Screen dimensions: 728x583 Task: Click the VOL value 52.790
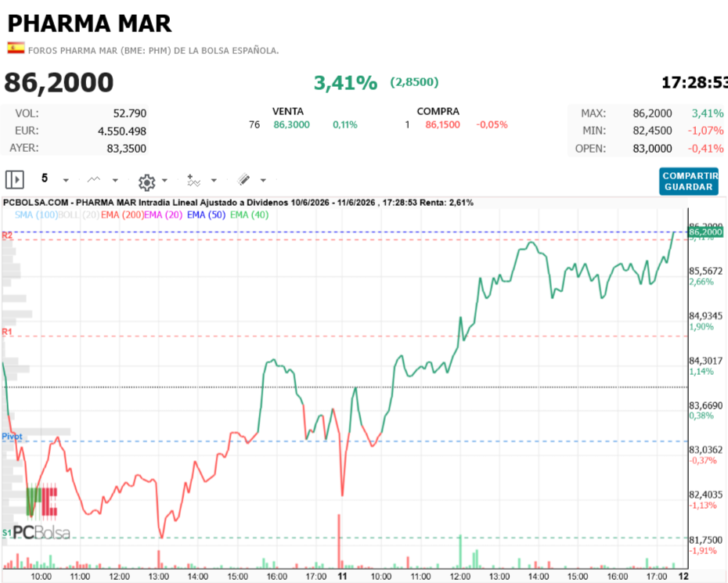[x=130, y=113]
